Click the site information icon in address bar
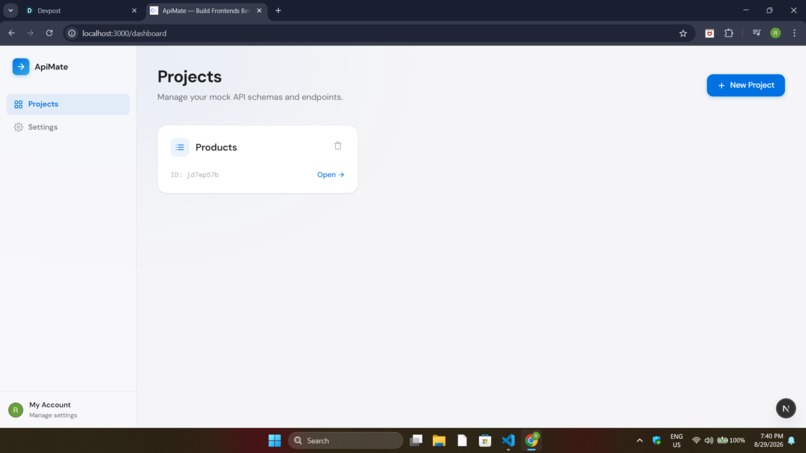This screenshot has width=806, height=453. click(x=72, y=33)
